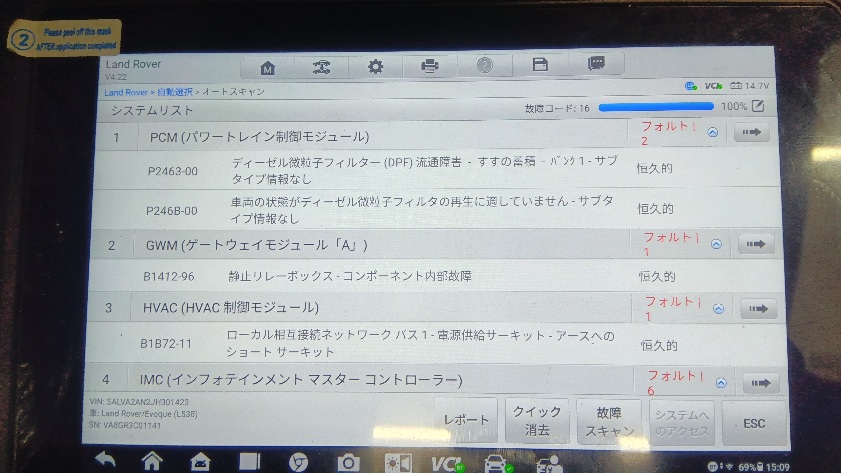
Task: Open brightness and volume icon
Action: [x=398, y=463]
